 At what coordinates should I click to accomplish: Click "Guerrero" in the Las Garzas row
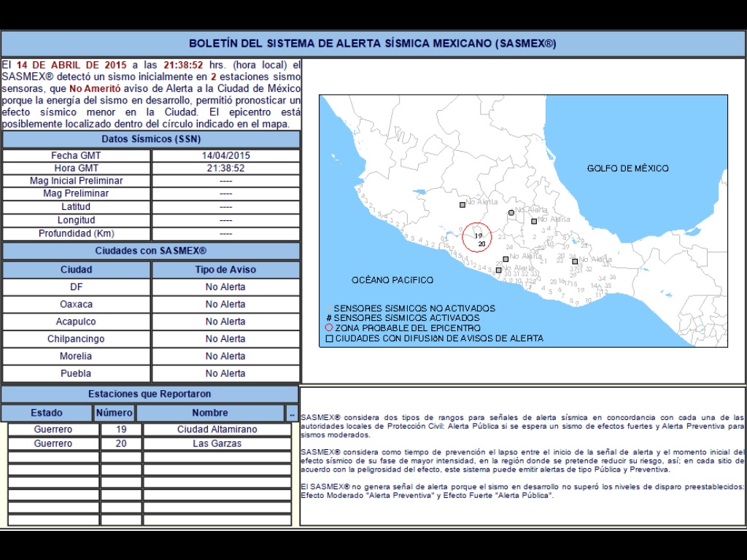click(53, 444)
